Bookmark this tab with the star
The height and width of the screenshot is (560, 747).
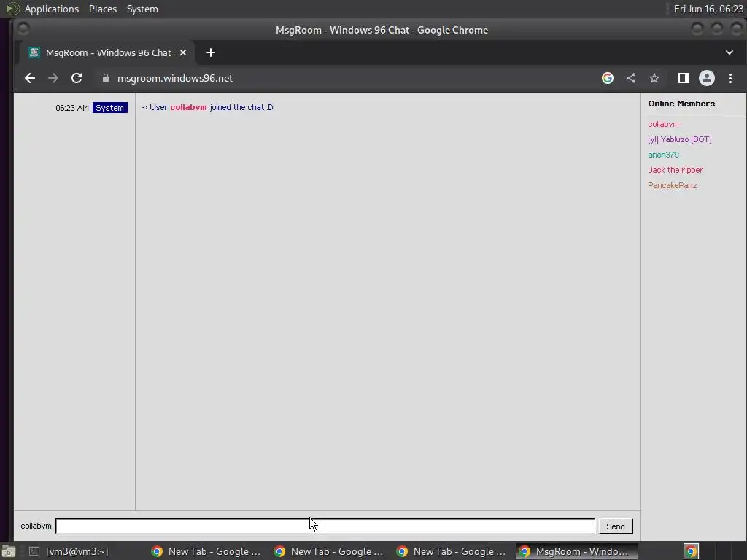654,78
